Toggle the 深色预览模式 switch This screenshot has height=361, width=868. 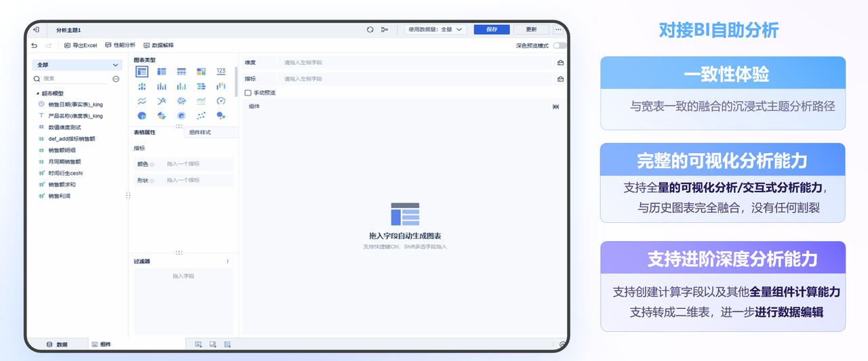[559, 45]
